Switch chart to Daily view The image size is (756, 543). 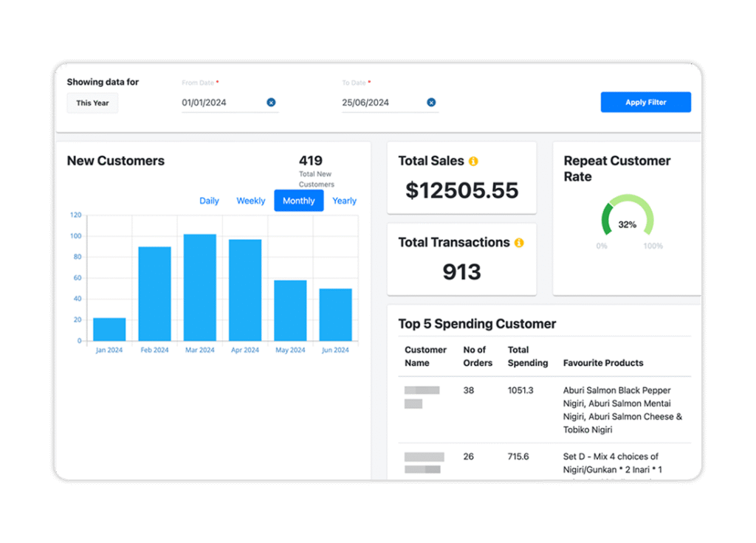click(209, 201)
